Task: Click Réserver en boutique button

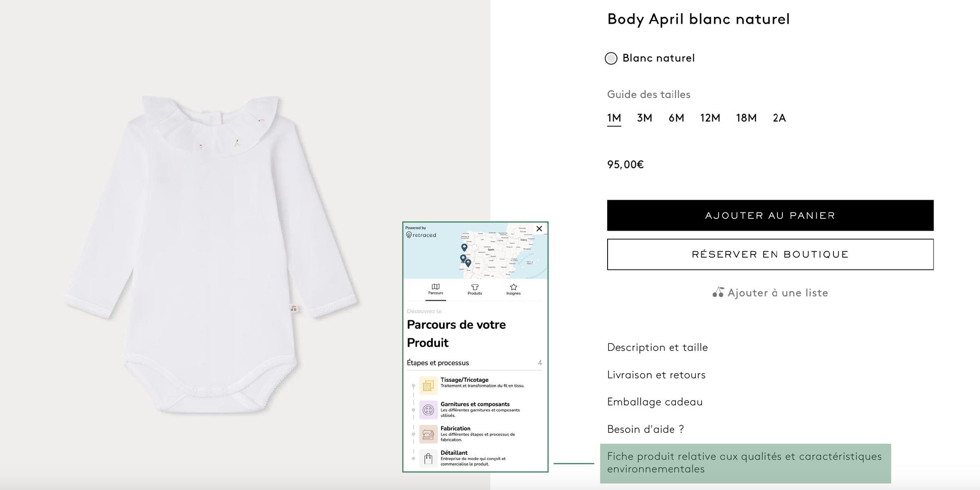Action: [770, 254]
